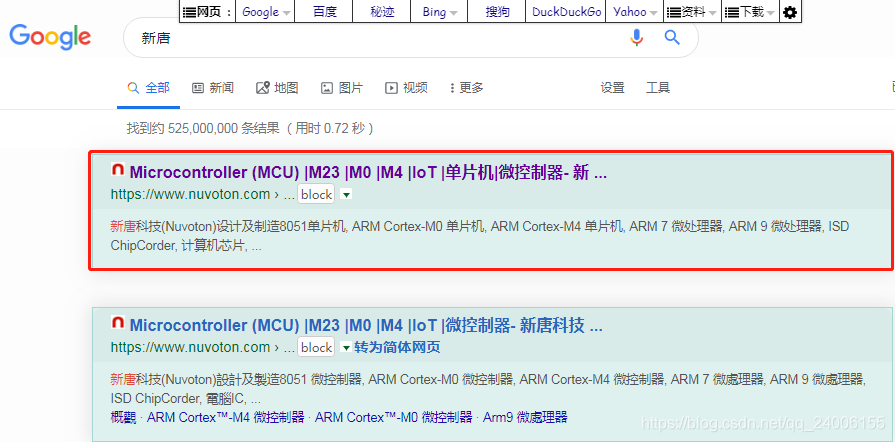
Task: Open the 概觀 sitelink
Action: 123,417
